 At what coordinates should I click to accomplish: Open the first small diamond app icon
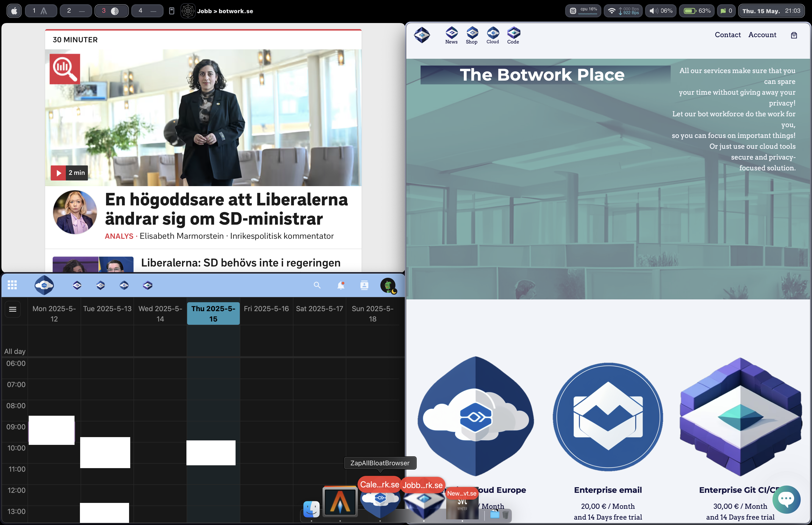click(x=77, y=285)
